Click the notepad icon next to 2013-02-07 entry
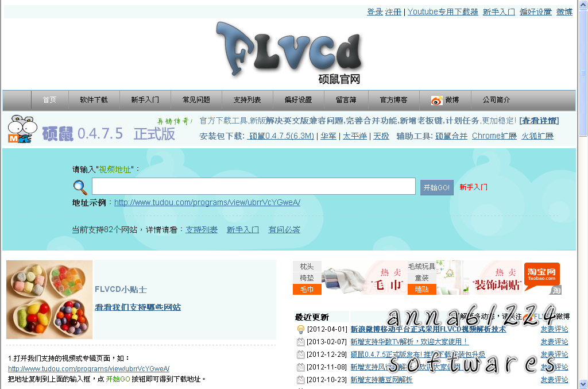Viewport: 588px width, 389px height. (300, 342)
